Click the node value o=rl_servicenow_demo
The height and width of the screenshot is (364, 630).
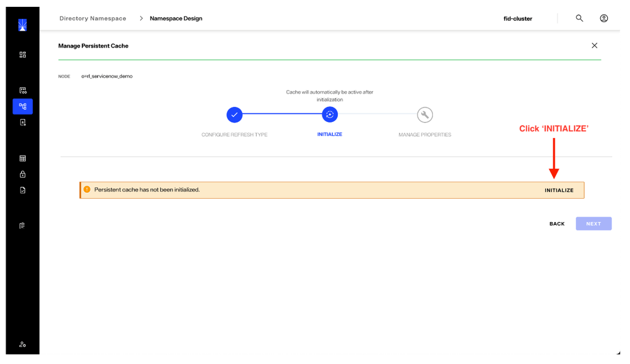(x=107, y=76)
